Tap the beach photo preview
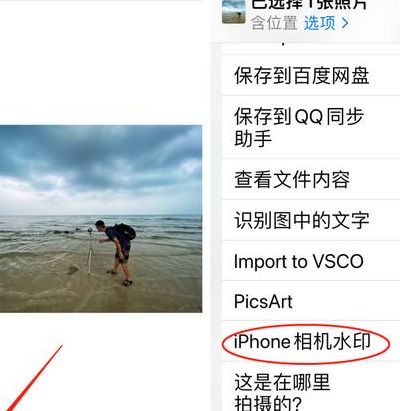 [101, 219]
